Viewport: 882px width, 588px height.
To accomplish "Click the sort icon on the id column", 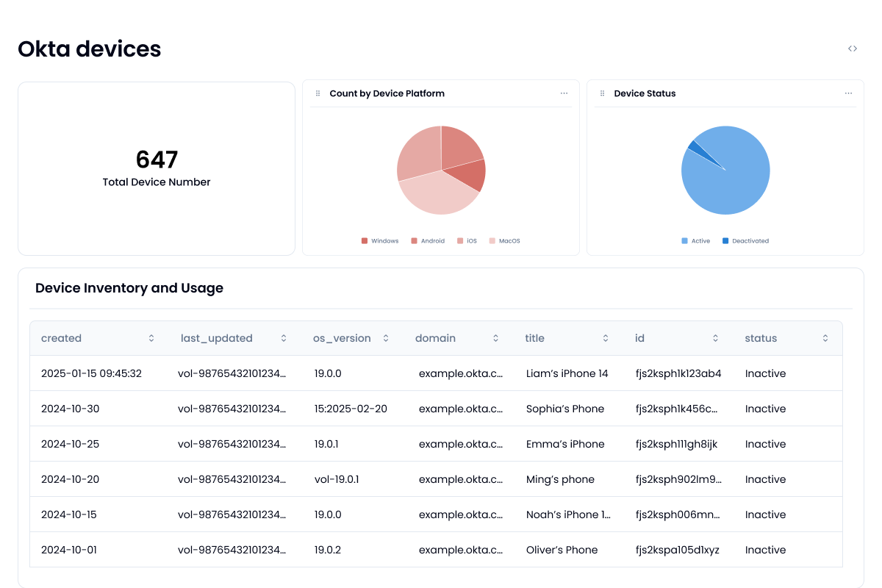I will tap(715, 337).
